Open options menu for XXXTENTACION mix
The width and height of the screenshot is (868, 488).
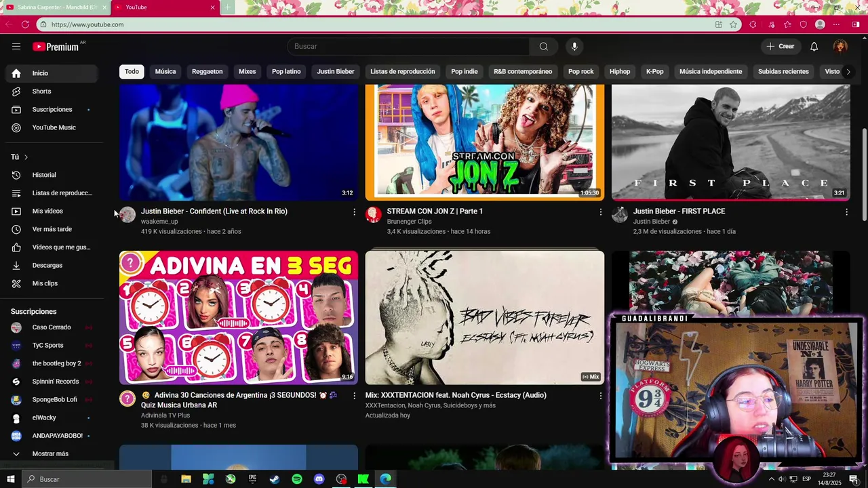(600, 396)
